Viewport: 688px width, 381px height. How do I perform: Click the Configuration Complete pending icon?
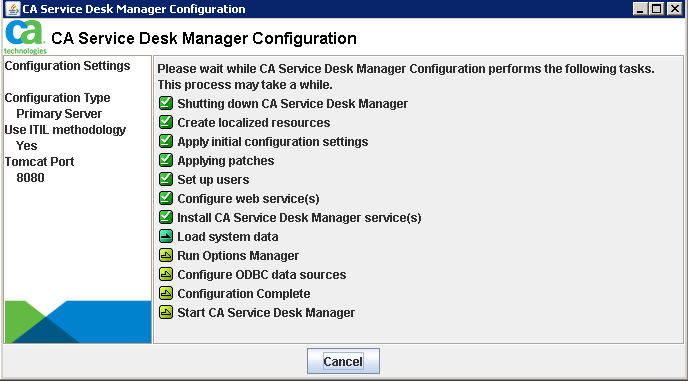[x=165, y=293]
